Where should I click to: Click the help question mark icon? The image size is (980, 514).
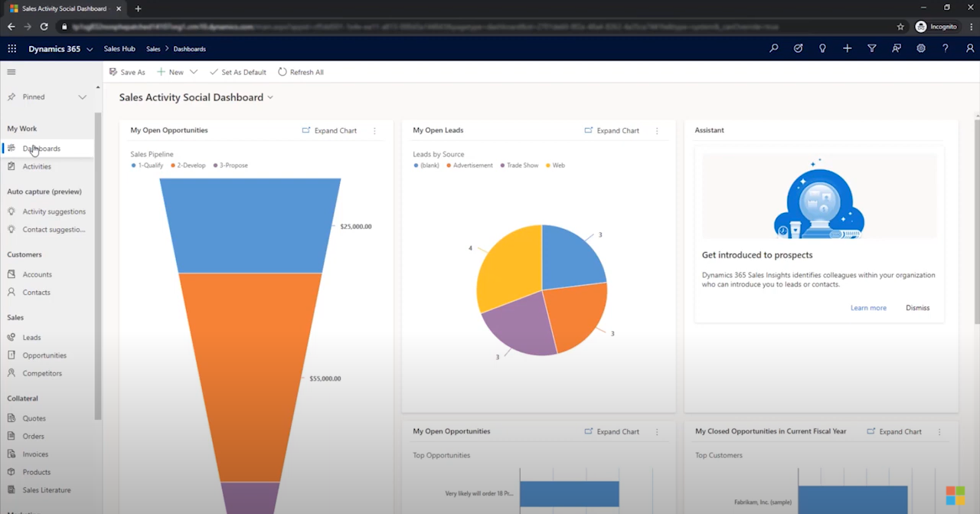(x=945, y=48)
